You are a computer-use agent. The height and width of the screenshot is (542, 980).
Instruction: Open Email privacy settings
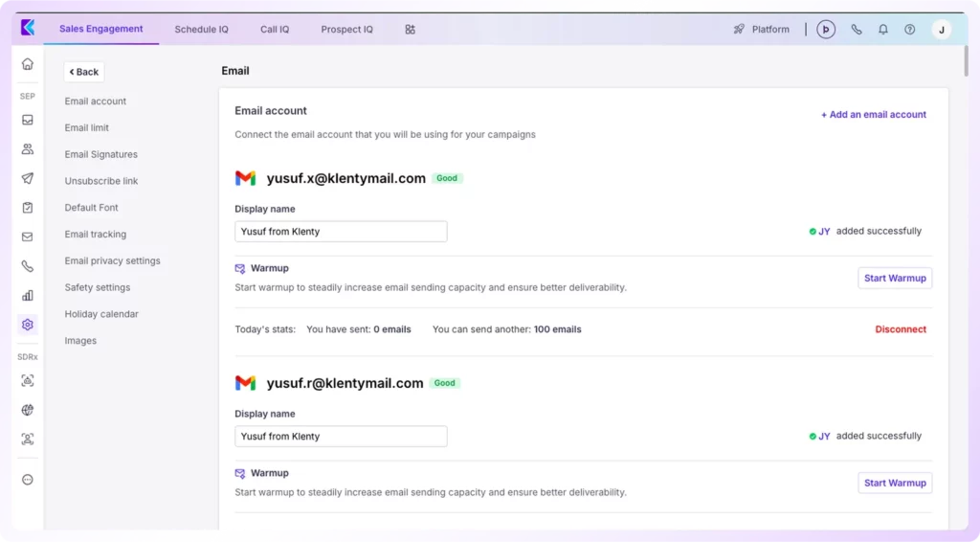[x=112, y=260]
